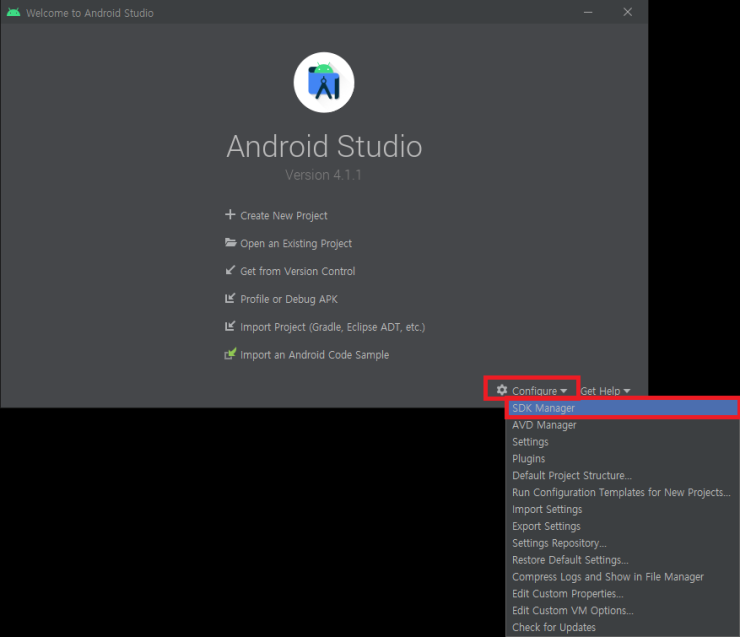Click the plus icon beside Create New Project
740x637 pixels.
pyautogui.click(x=230, y=215)
